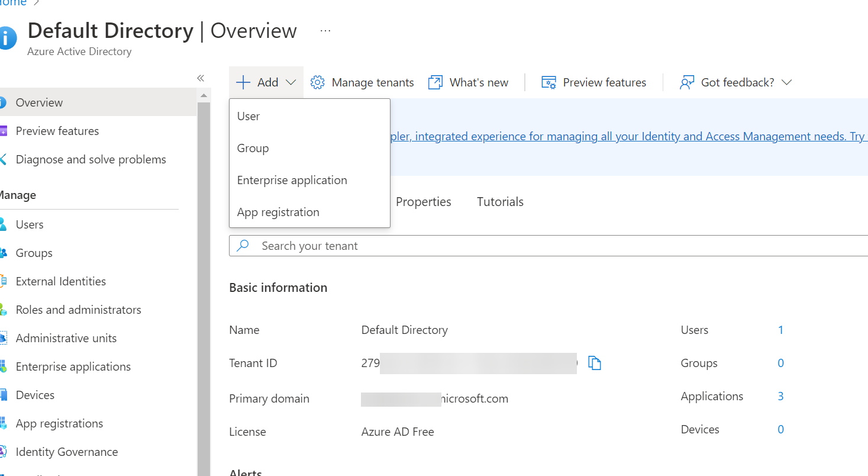Copy the Tenant ID to clipboard
Viewport: 868px width, 476px height.
tap(595, 363)
